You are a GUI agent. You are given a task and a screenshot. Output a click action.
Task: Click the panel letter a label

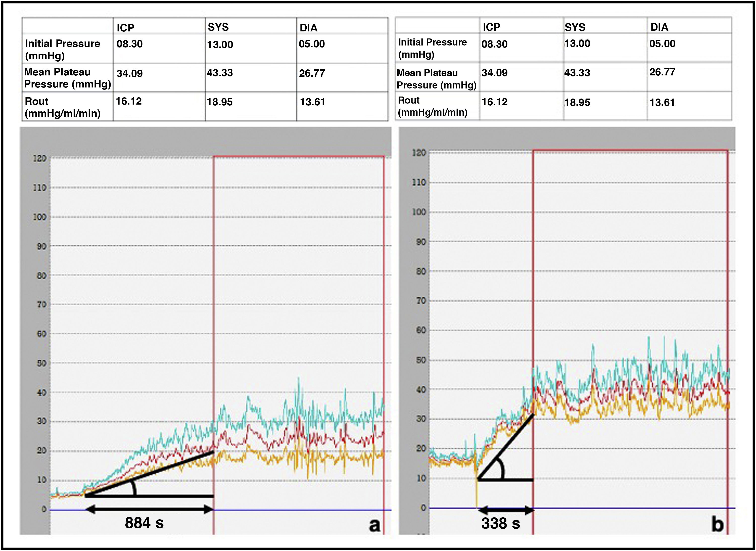pyautogui.click(x=374, y=525)
